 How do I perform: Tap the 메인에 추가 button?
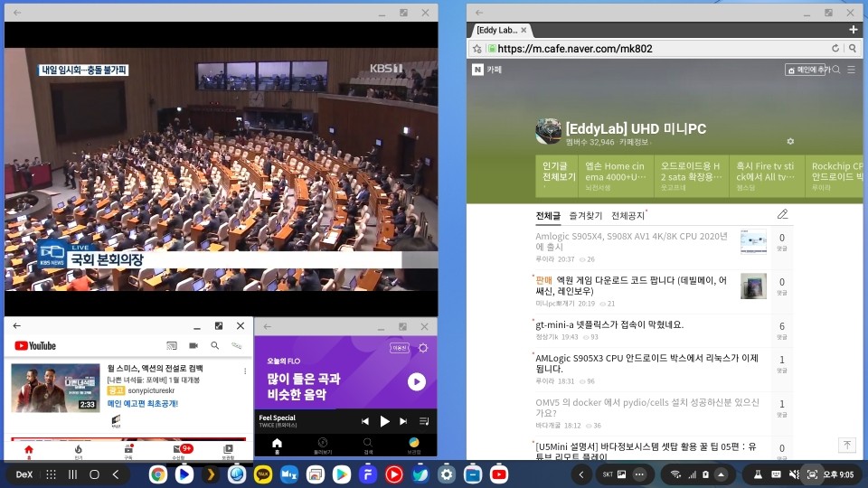tap(806, 70)
